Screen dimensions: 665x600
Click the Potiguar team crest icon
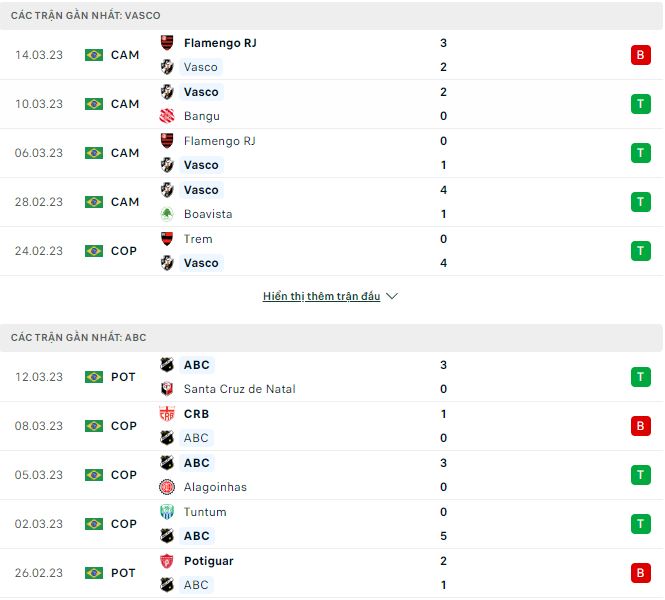(167, 561)
